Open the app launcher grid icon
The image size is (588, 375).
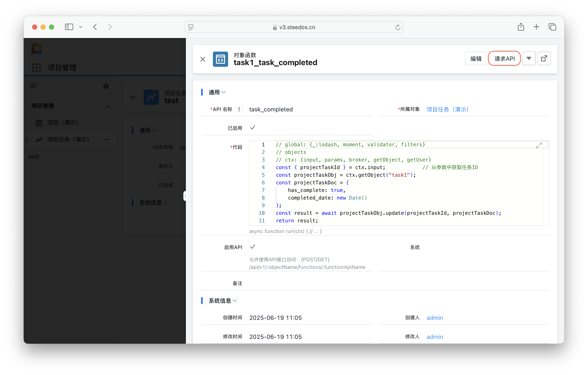[x=37, y=67]
